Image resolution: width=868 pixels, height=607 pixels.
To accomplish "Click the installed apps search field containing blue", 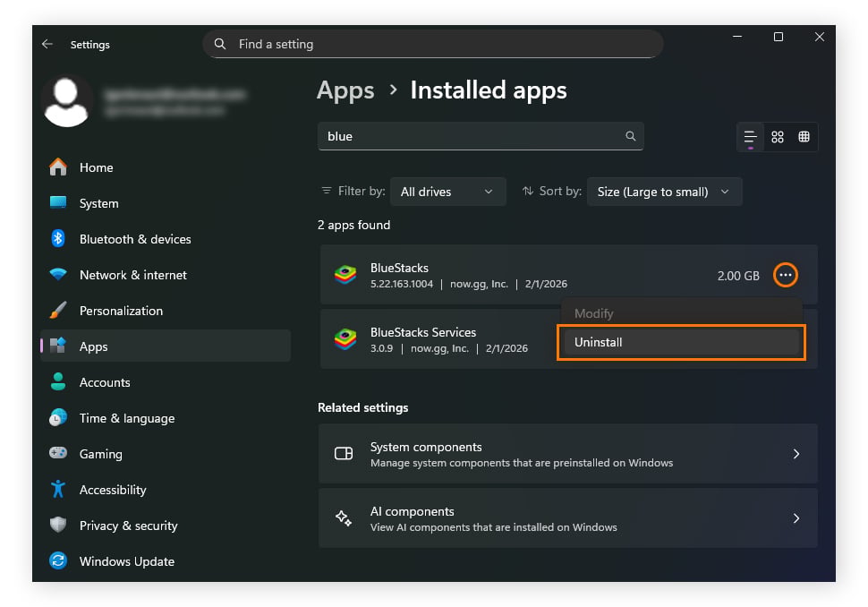I will [481, 136].
